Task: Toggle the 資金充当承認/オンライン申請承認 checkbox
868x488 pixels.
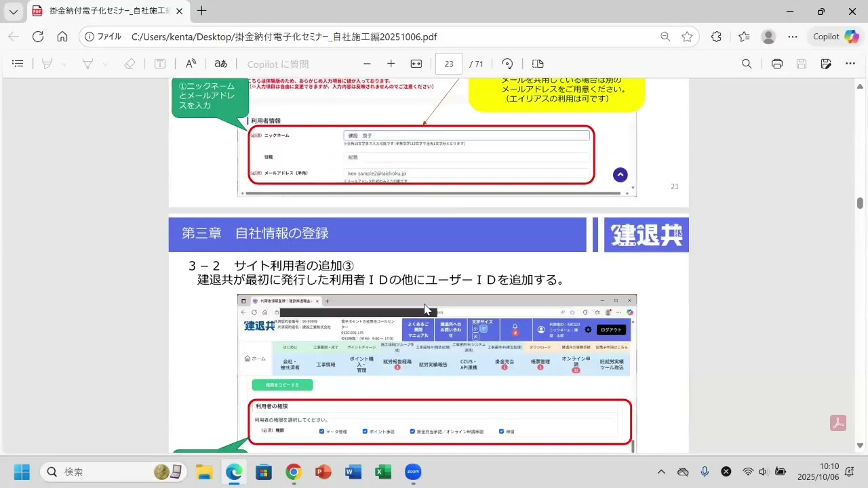Action: (412, 431)
